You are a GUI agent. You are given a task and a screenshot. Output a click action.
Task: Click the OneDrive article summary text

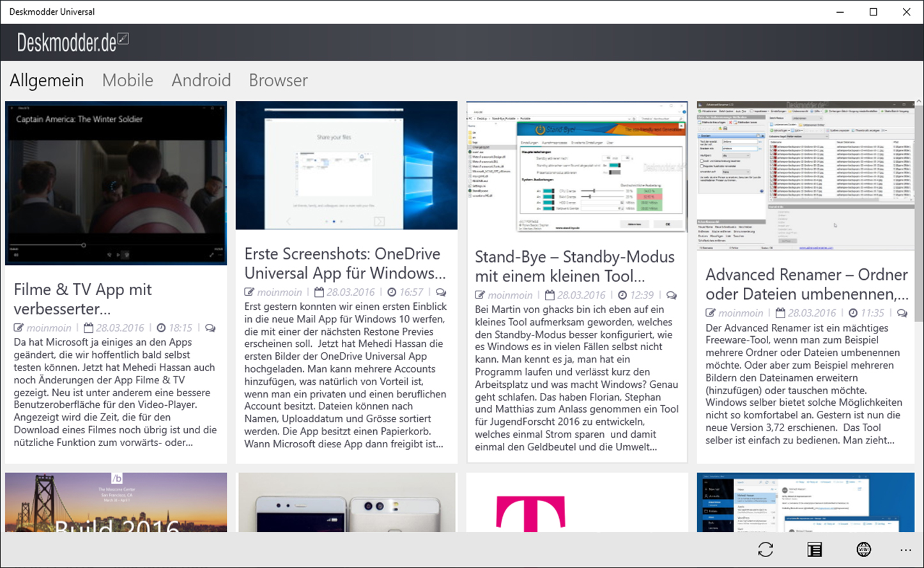(x=346, y=375)
